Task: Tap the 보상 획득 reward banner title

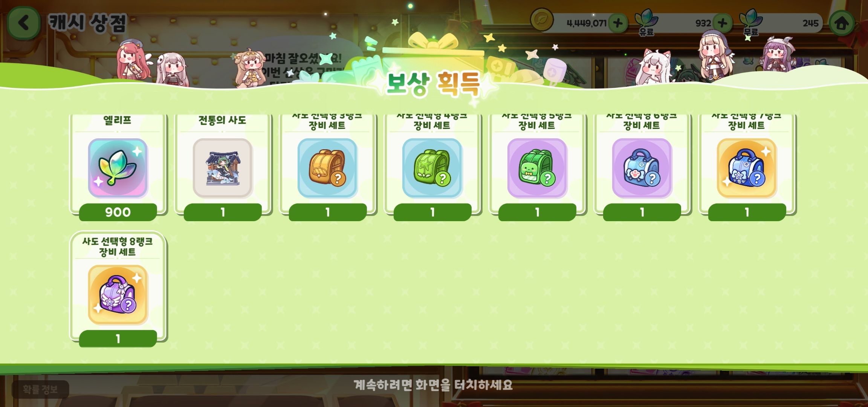Action: [x=433, y=84]
